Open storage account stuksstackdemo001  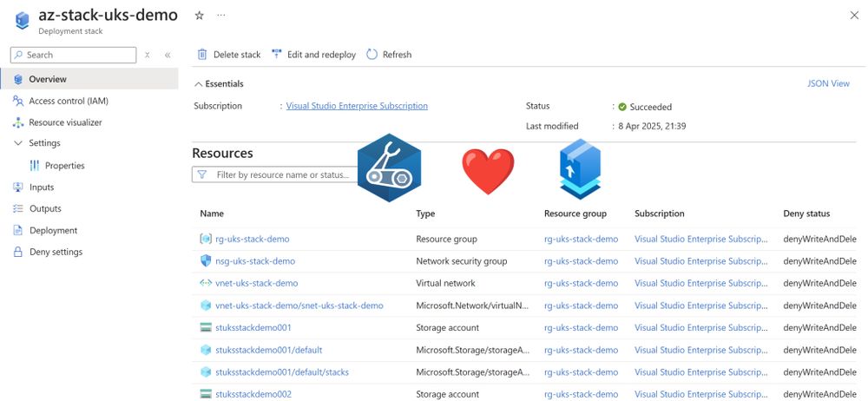point(253,328)
